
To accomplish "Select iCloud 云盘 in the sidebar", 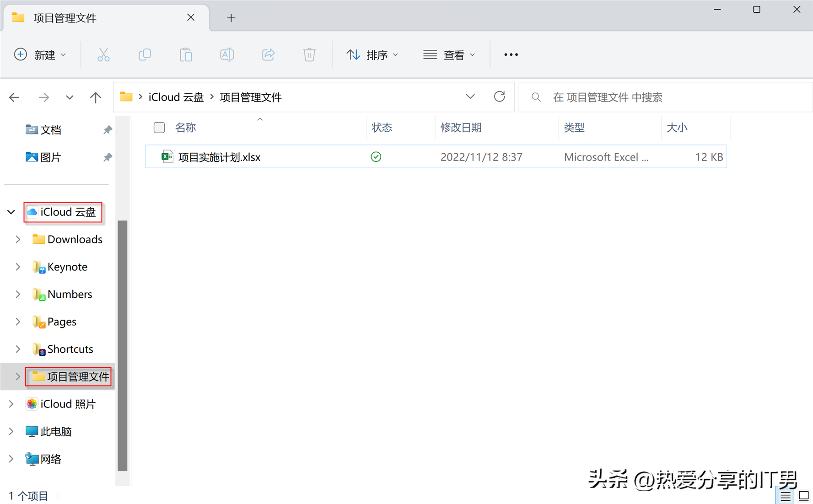I will point(62,212).
